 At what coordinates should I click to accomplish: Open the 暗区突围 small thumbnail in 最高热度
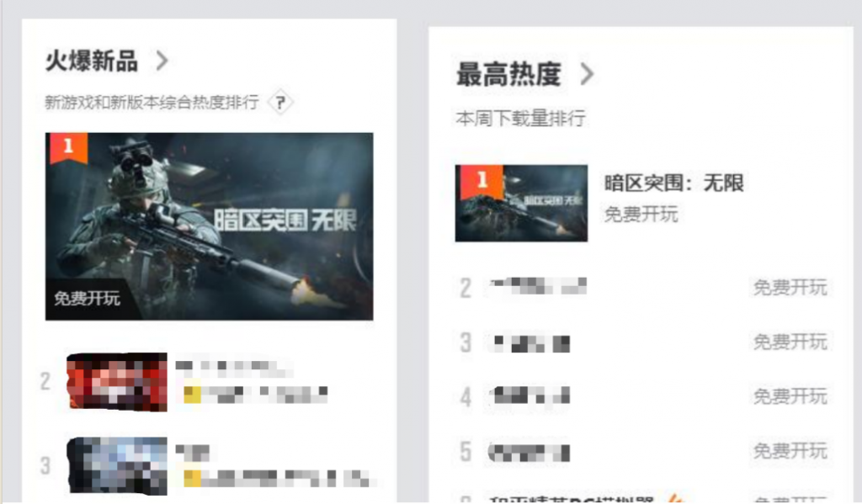pyautogui.click(x=521, y=203)
